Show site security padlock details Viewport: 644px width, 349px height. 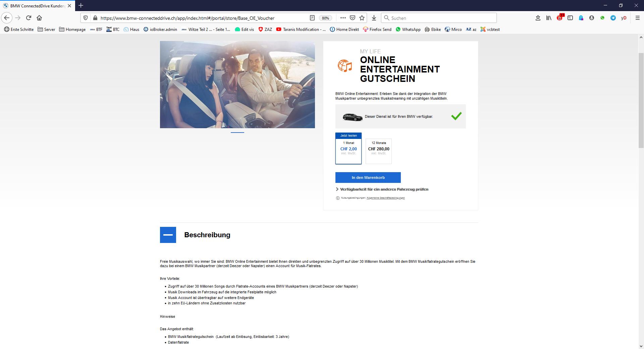pyautogui.click(x=95, y=18)
